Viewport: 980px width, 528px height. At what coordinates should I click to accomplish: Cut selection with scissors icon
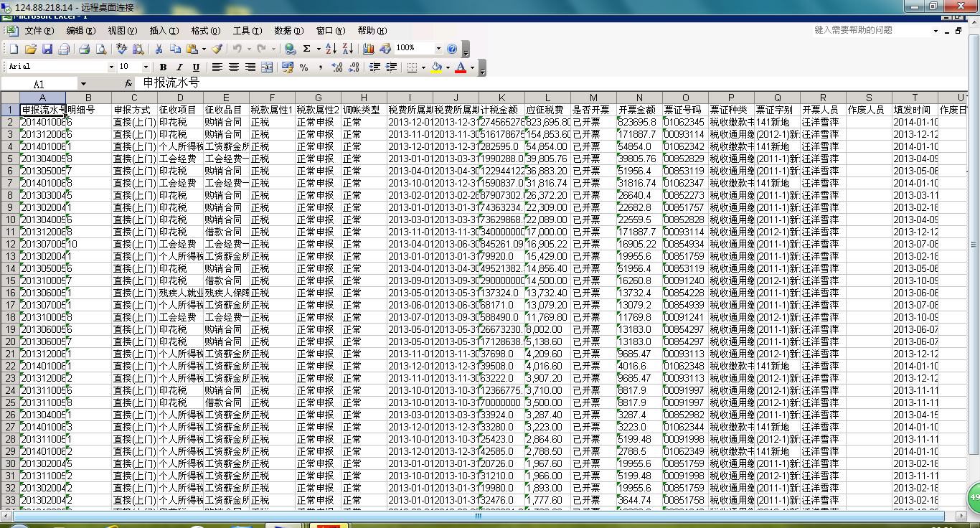[158, 49]
